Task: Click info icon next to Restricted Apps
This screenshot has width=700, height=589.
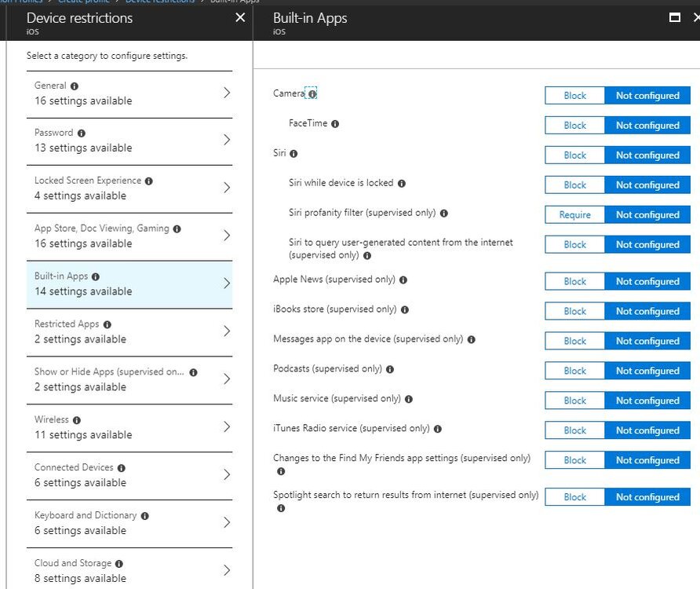Action: click(x=108, y=324)
